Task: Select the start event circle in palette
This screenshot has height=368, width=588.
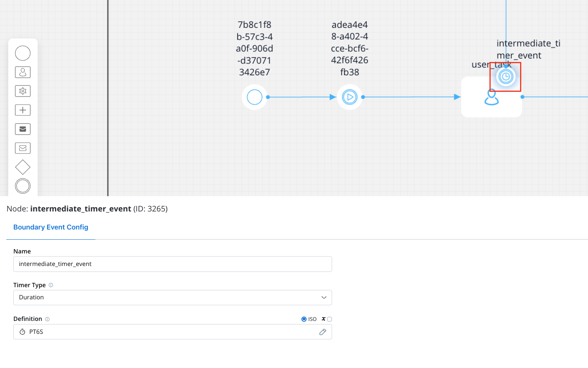Action: coord(23,53)
